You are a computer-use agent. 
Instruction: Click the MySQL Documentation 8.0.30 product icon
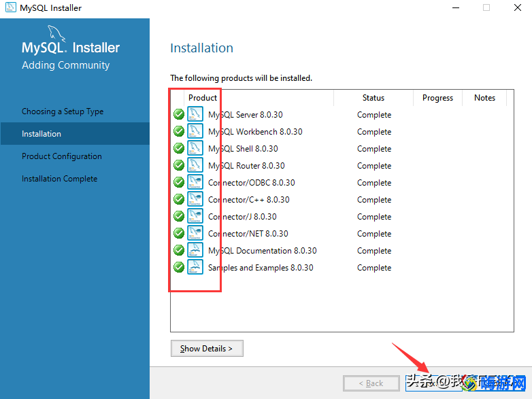[x=195, y=250]
